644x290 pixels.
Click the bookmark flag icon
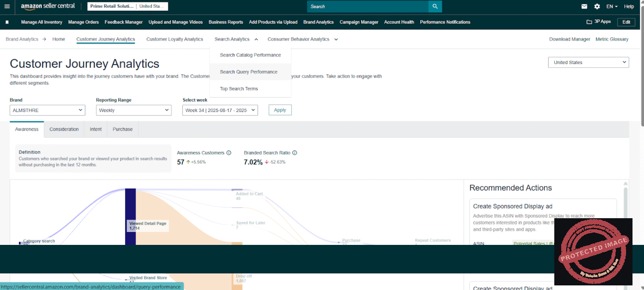tap(7, 22)
